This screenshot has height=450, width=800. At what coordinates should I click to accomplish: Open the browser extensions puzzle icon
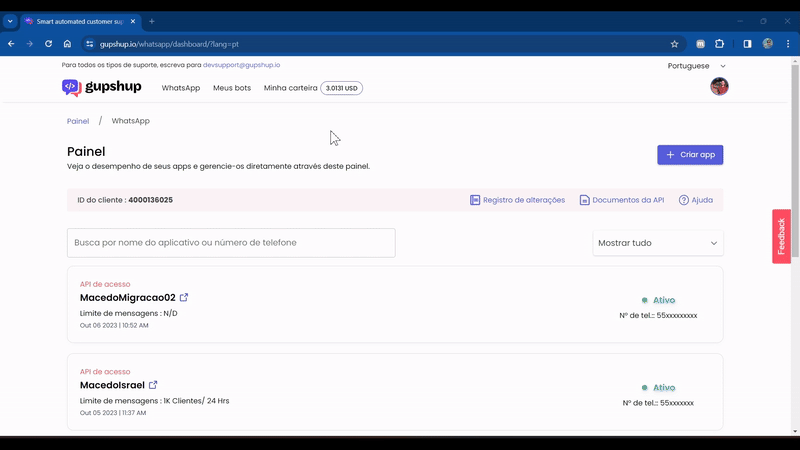719,44
